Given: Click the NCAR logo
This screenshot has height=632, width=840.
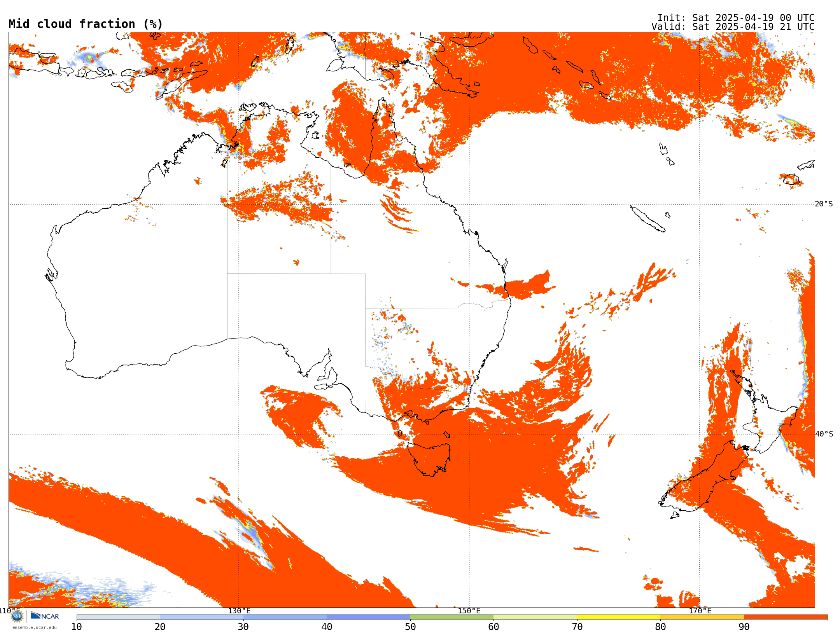Looking at the screenshot, I should (45, 616).
